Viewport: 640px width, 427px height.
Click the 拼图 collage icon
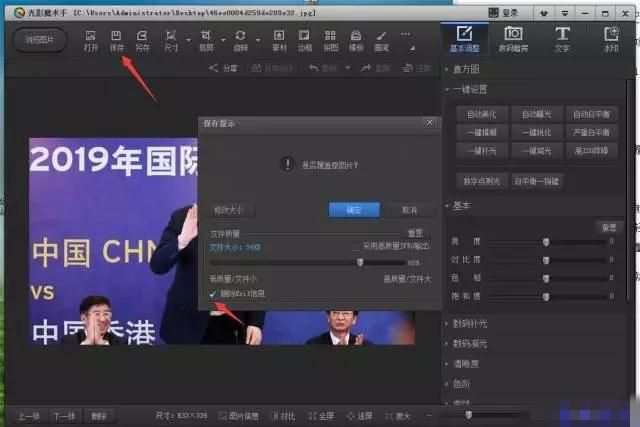click(330, 41)
